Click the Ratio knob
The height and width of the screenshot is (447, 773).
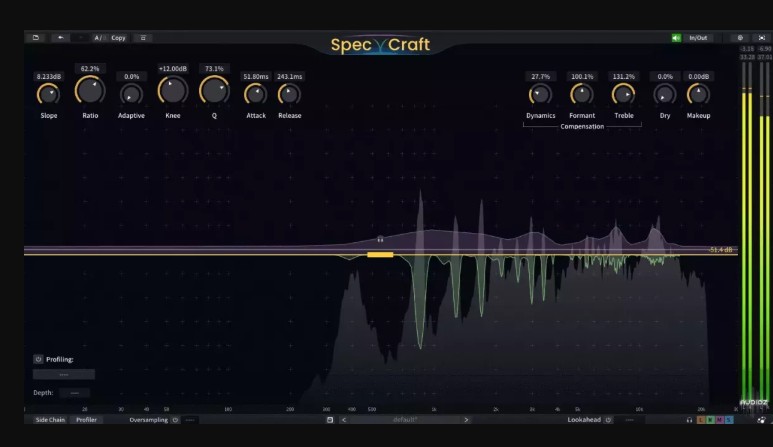click(x=90, y=92)
